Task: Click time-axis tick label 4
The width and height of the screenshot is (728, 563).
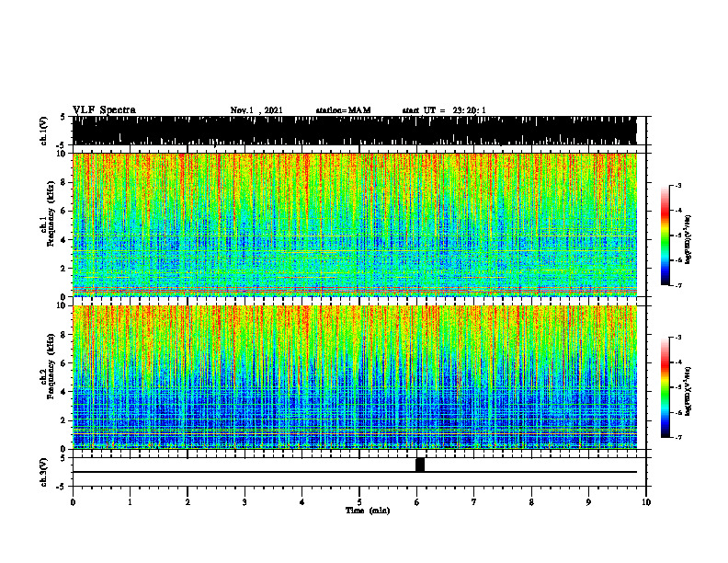Action: 302,502
